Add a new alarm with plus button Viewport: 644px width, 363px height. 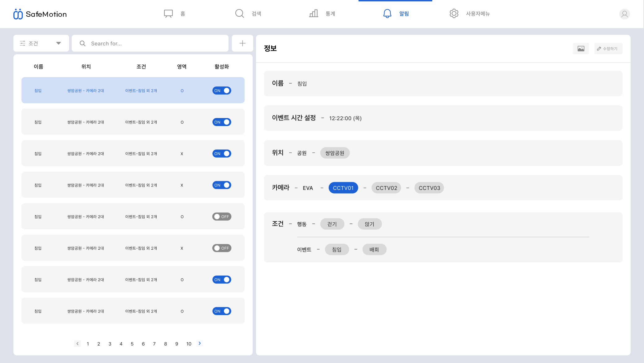242,43
